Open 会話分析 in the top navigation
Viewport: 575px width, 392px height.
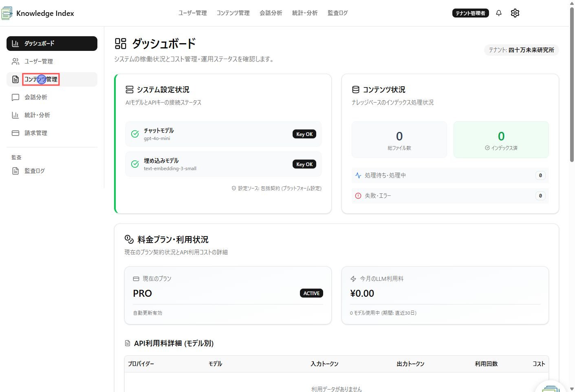pos(271,13)
